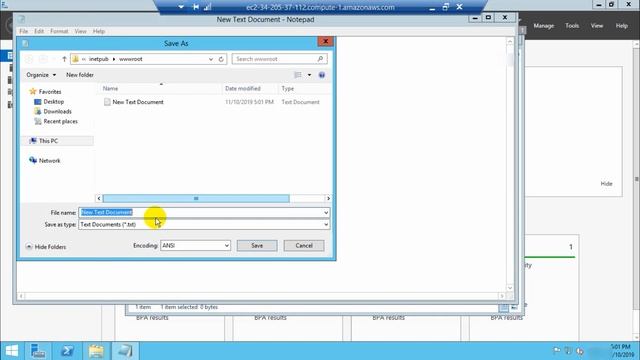Click the Notepad vertical scrollbar down arrow
The width and height of the screenshot is (640, 360).
(x=510, y=288)
